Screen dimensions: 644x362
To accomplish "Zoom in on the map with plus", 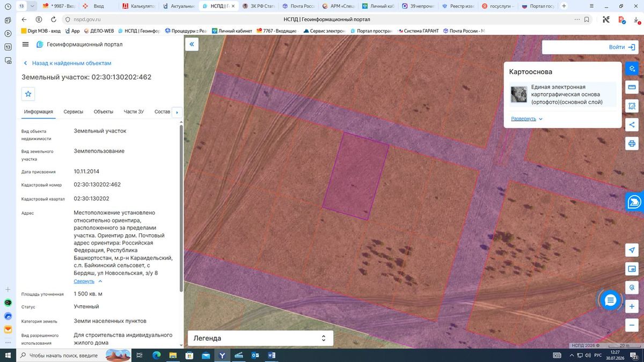I will [x=632, y=306].
